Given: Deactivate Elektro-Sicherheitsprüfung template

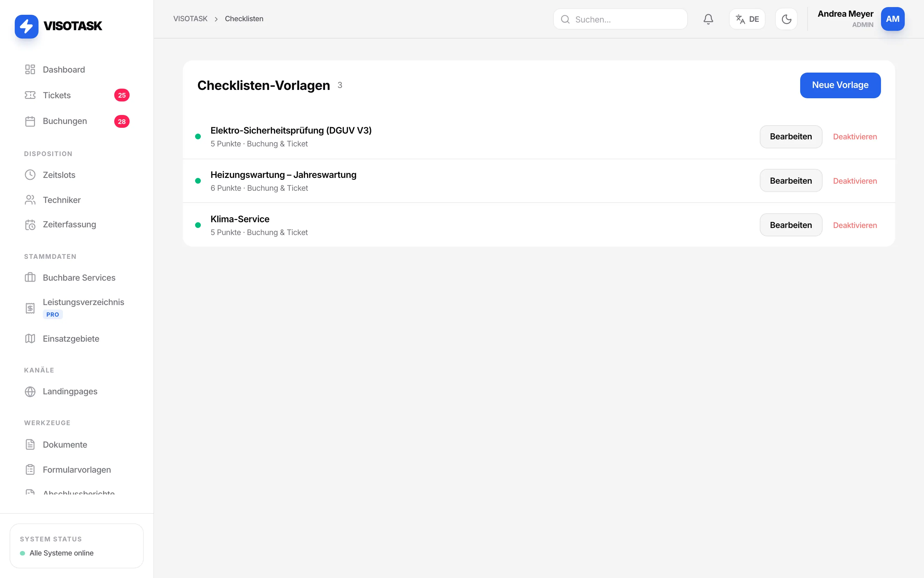Looking at the screenshot, I should 855,137.
